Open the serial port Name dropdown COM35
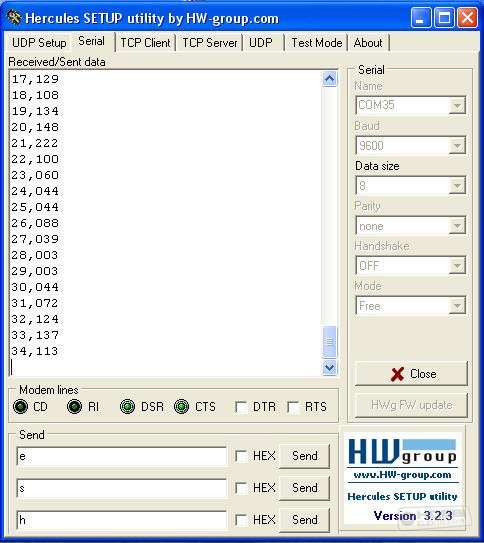484x543 pixels. (411, 105)
